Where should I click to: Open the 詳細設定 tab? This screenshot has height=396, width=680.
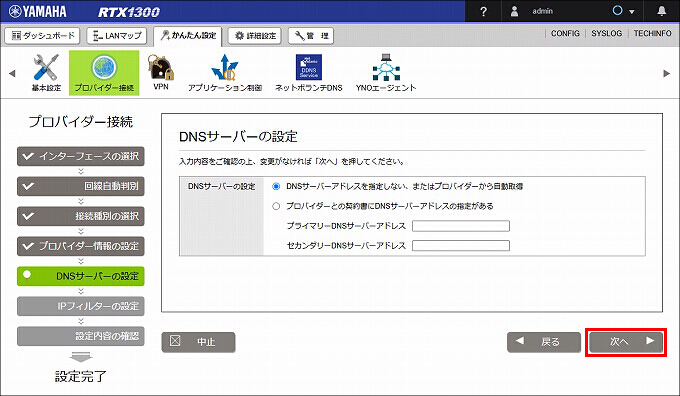(255, 36)
